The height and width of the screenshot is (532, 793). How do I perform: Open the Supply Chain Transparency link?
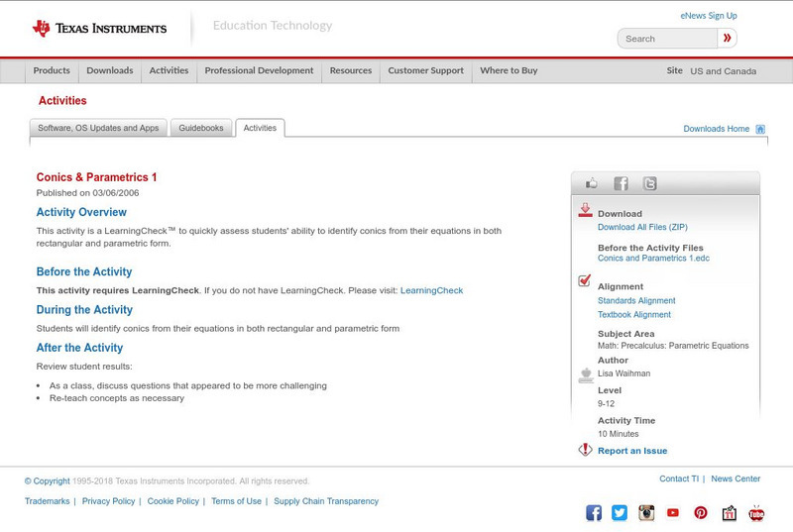pyautogui.click(x=326, y=501)
